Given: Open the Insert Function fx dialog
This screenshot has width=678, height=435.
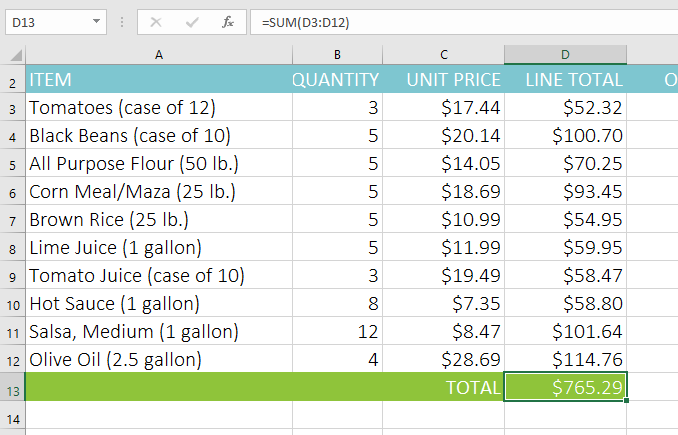Looking at the screenshot, I should point(228,21).
